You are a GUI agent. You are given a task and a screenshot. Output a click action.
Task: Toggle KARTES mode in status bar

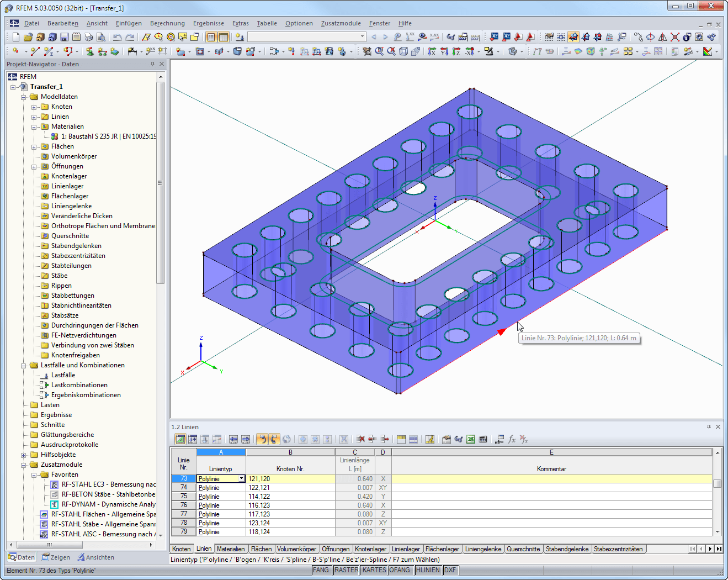[x=374, y=570]
